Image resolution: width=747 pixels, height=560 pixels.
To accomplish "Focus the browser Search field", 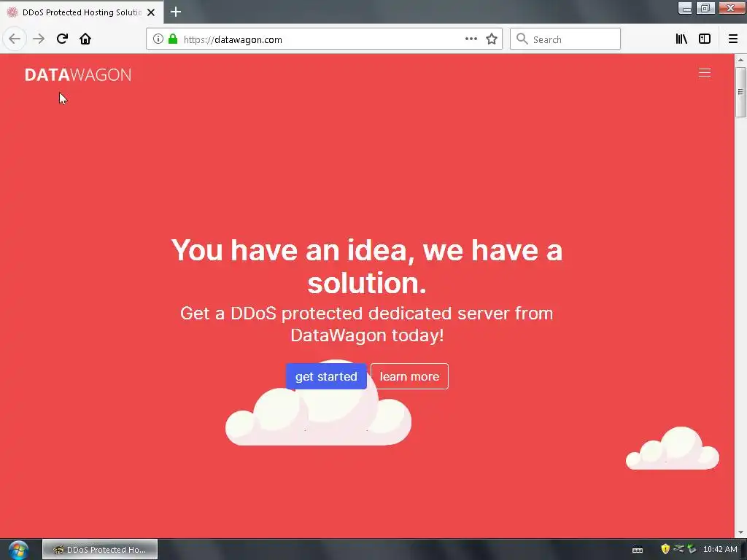I will pyautogui.click(x=565, y=39).
